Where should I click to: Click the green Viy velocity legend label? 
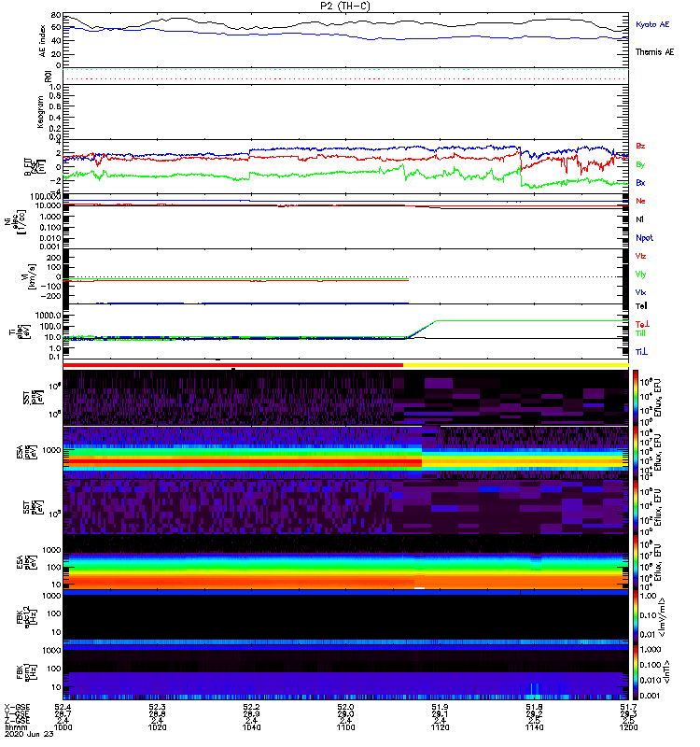tap(640, 275)
